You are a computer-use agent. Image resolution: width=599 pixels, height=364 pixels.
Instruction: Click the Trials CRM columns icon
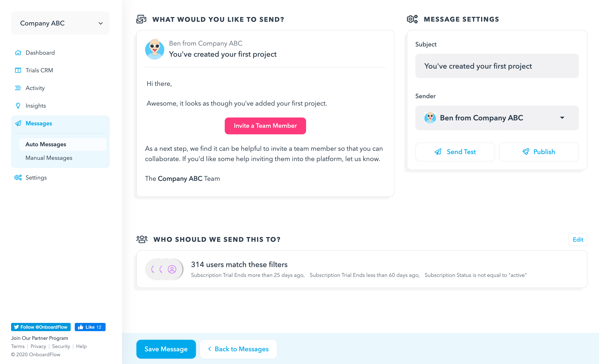pos(18,70)
